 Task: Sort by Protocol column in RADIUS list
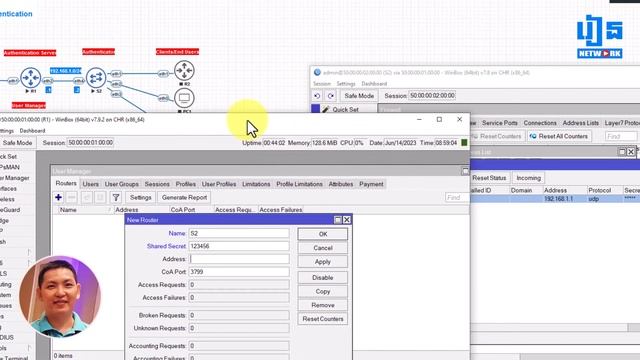[604, 191]
